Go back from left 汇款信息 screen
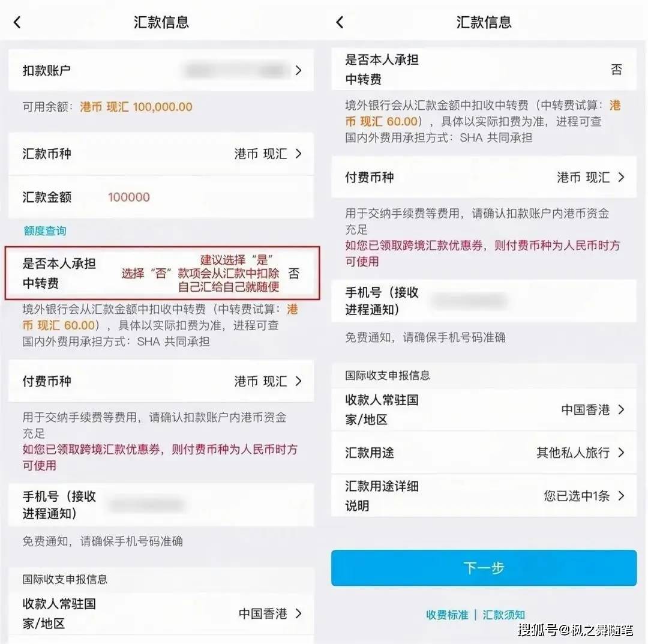Image resolution: width=648 pixels, height=644 pixels. pos(17,22)
